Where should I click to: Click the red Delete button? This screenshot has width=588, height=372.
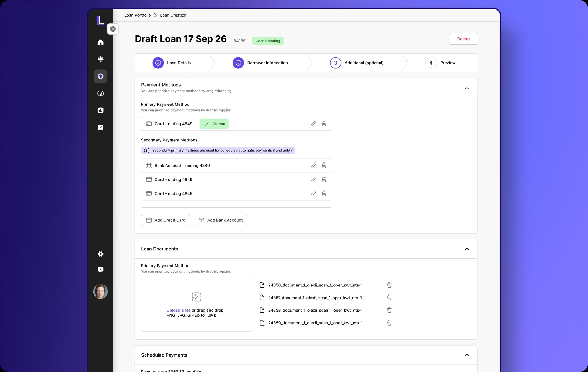point(463,39)
